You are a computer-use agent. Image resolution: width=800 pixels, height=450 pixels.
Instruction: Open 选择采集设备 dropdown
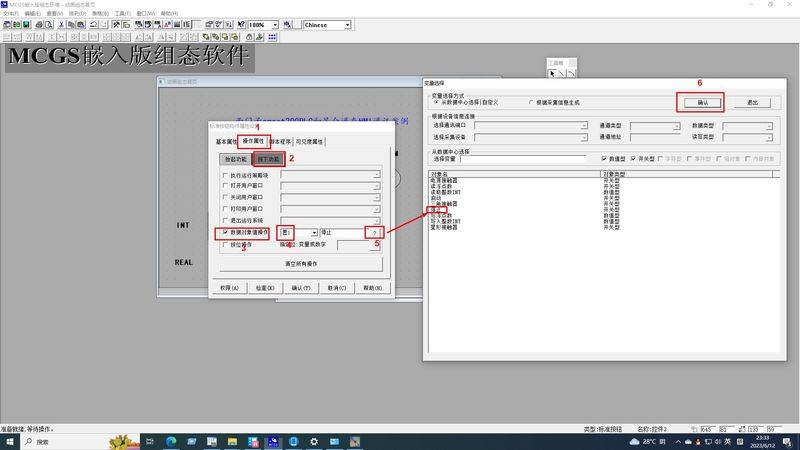[x=584, y=137]
